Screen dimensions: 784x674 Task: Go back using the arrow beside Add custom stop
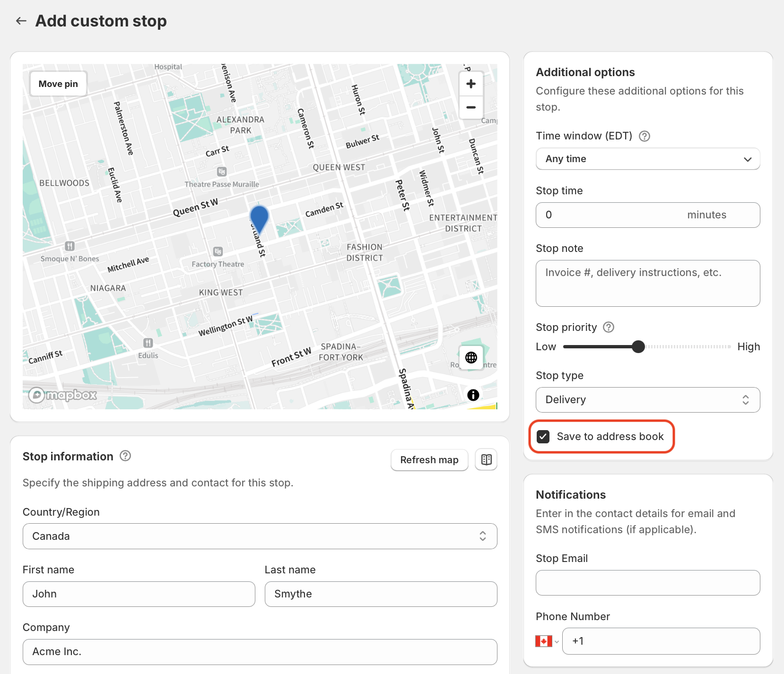21,21
